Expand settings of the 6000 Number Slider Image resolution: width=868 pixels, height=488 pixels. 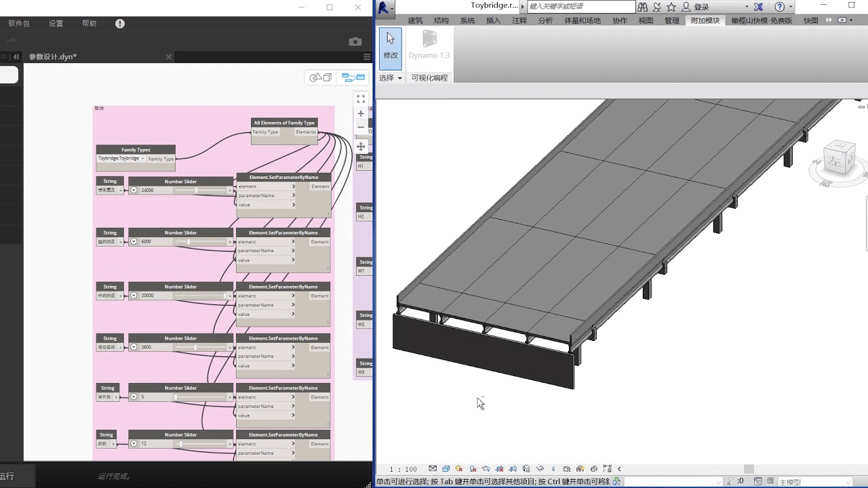(134, 241)
